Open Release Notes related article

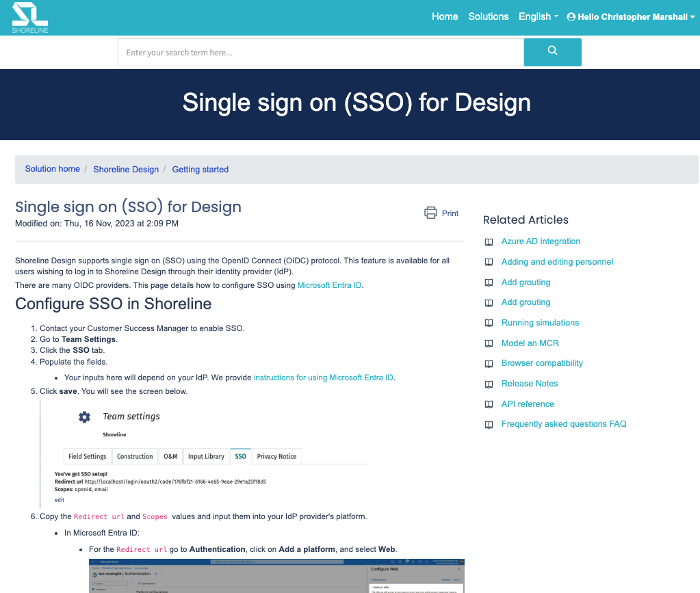530,384
